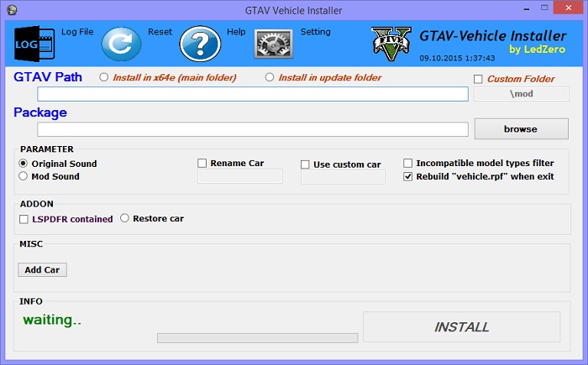Open the Setting gear icon
The width and height of the screenshot is (588, 365).
click(x=273, y=45)
